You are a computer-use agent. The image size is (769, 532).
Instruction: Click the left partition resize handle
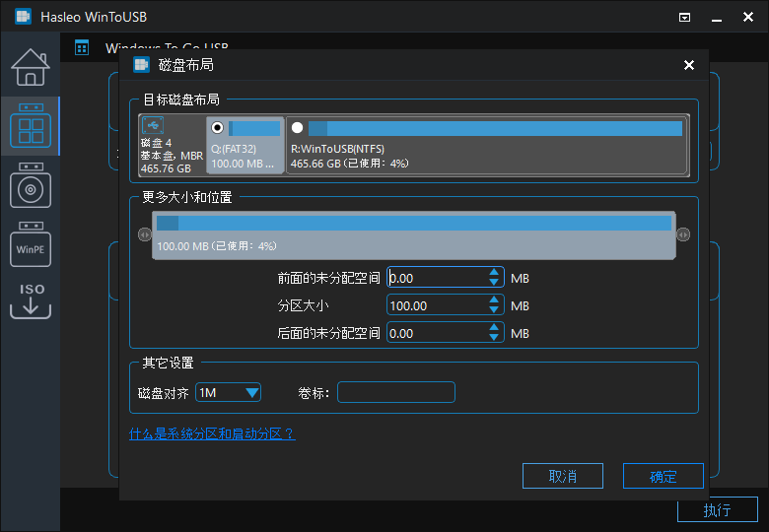click(145, 234)
